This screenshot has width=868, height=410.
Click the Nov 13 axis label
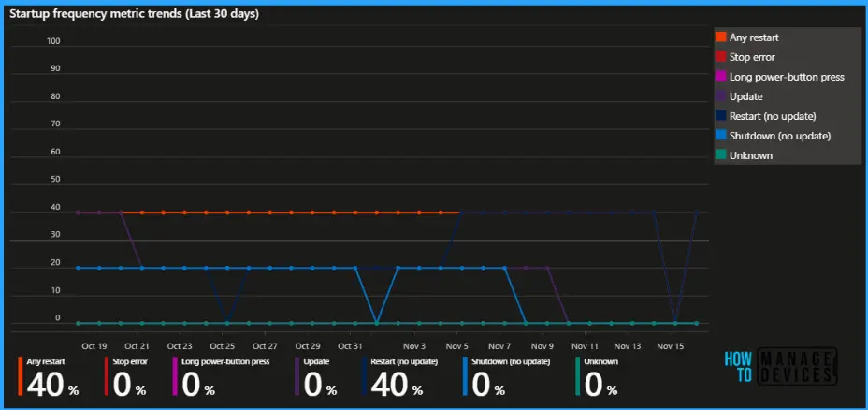[628, 346]
